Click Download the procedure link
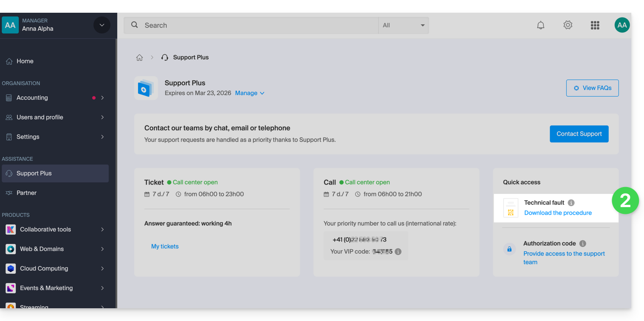 tap(557, 213)
